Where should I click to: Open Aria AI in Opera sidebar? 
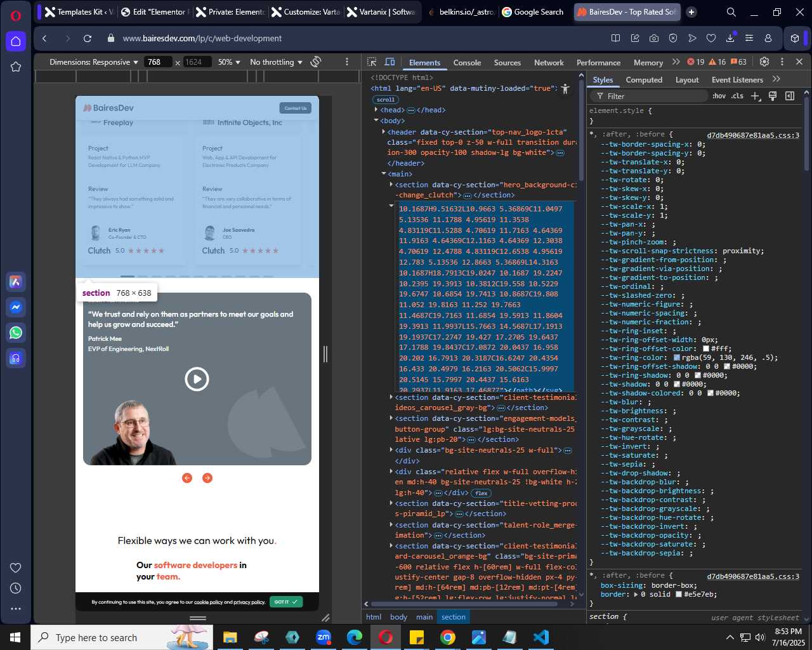[x=16, y=282]
